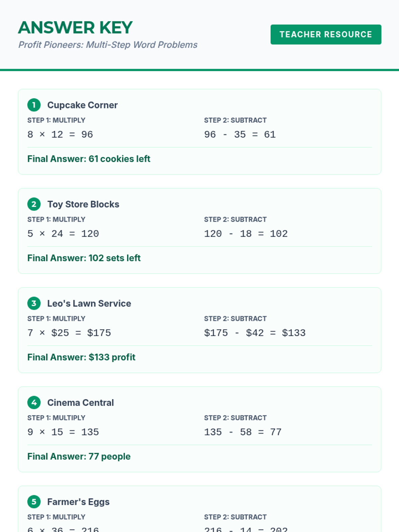Screen dimensions: 399x532
Task: Click the equation 120 - 18 = 102
Action: (x=246, y=234)
